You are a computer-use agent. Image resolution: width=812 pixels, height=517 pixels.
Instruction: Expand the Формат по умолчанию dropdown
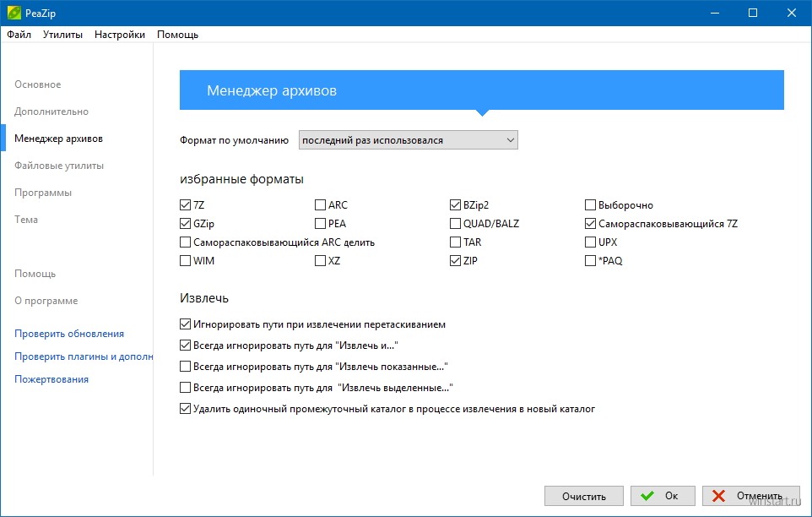click(x=408, y=140)
